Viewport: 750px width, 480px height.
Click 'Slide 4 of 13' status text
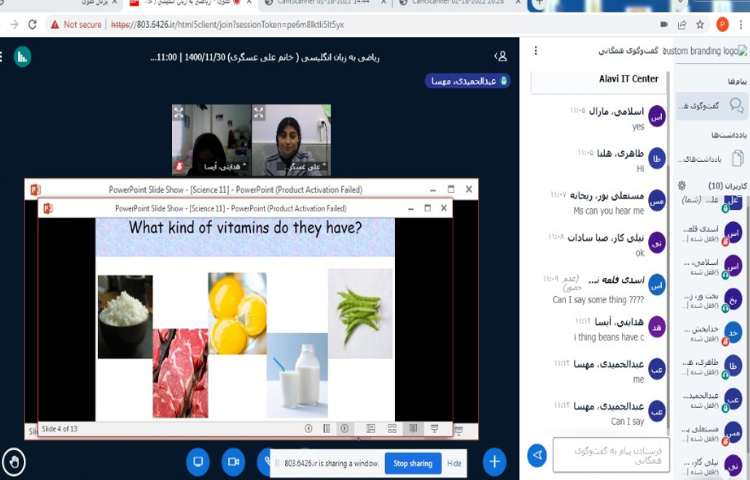coord(59,429)
